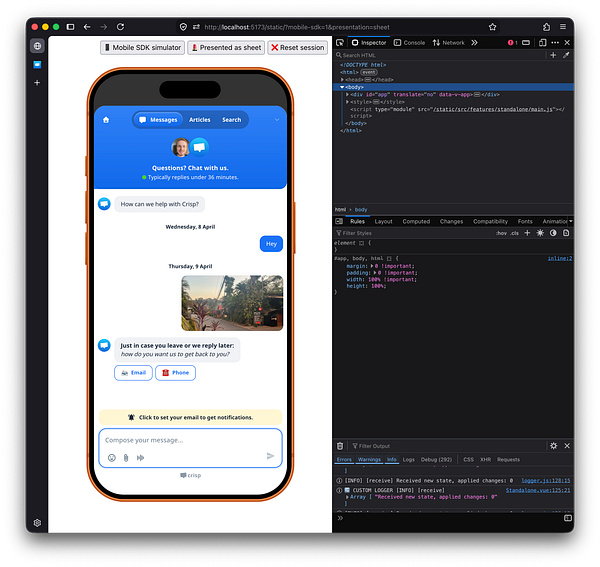Open the emoji picker smiley icon

tap(112, 458)
